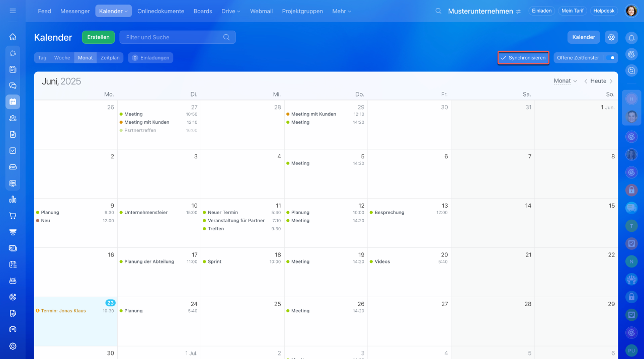Open company settings sliders icon next to Musterunternehmen

518,11
